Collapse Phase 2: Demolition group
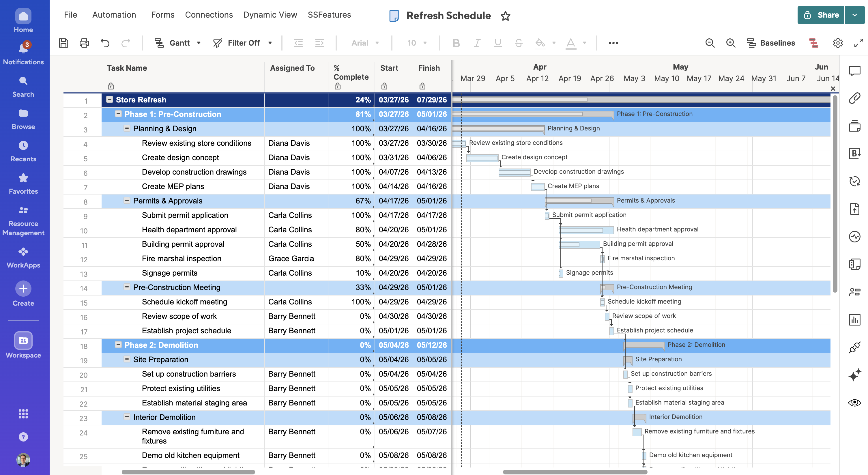The image size is (868, 475). 118,345
